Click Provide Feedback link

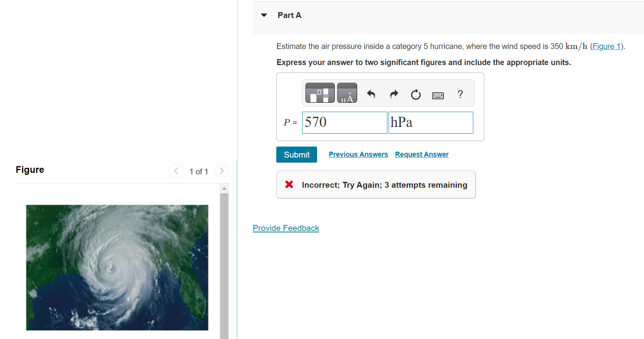coord(286,228)
